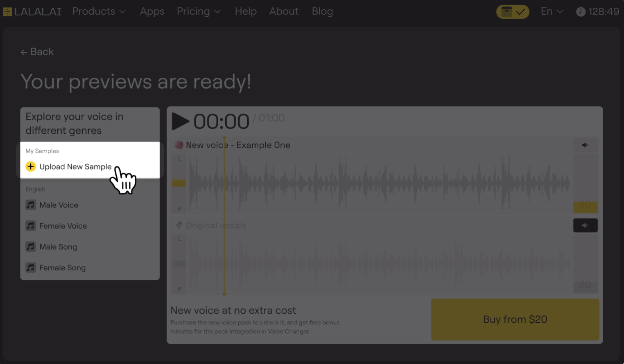Image resolution: width=624 pixels, height=364 pixels.
Task: Click the Female Song music note icon
Action: pyautogui.click(x=31, y=268)
